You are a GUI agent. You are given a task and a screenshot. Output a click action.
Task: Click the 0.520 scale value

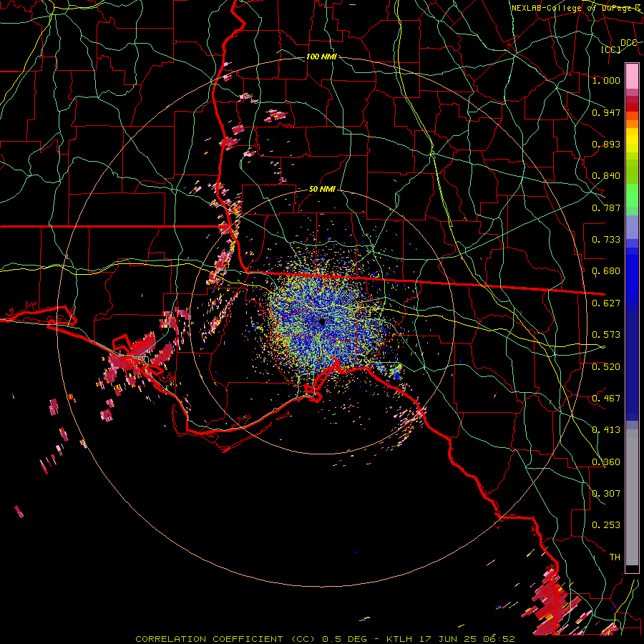[x=606, y=367]
